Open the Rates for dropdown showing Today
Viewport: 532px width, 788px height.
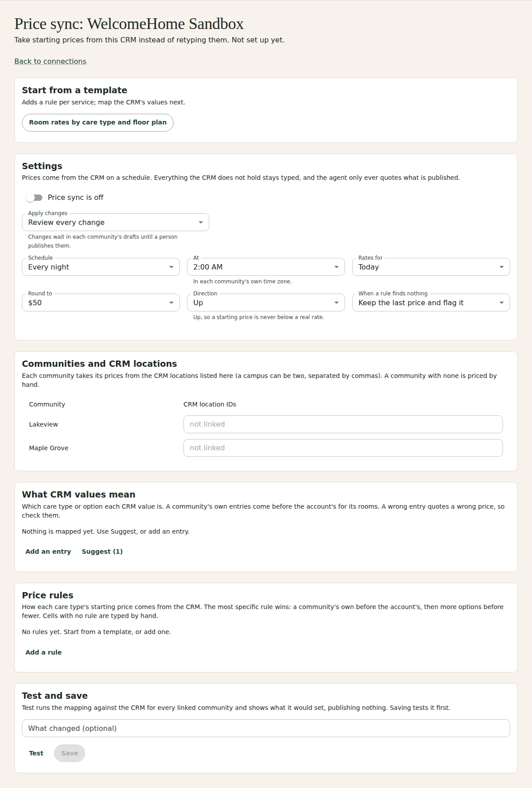tap(431, 267)
